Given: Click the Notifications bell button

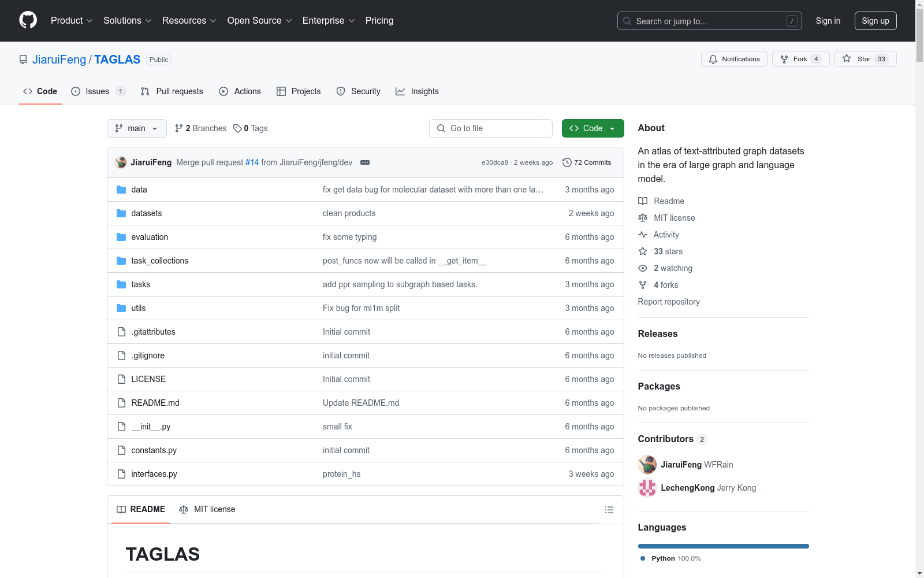Looking at the screenshot, I should [x=734, y=59].
